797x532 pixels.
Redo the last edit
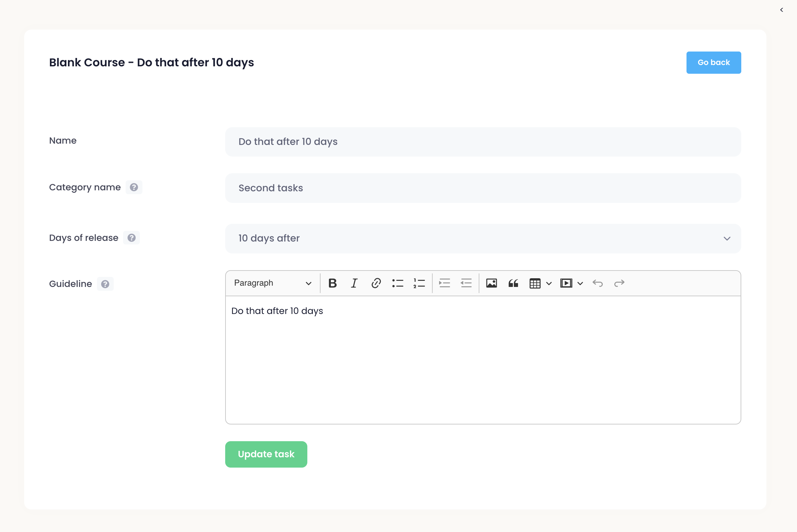[619, 283]
